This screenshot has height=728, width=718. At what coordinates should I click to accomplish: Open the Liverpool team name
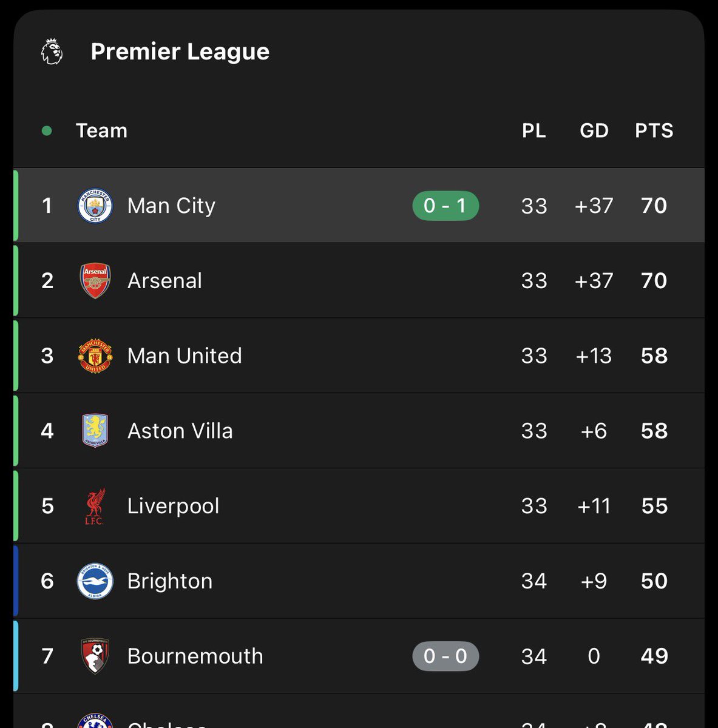pos(173,506)
